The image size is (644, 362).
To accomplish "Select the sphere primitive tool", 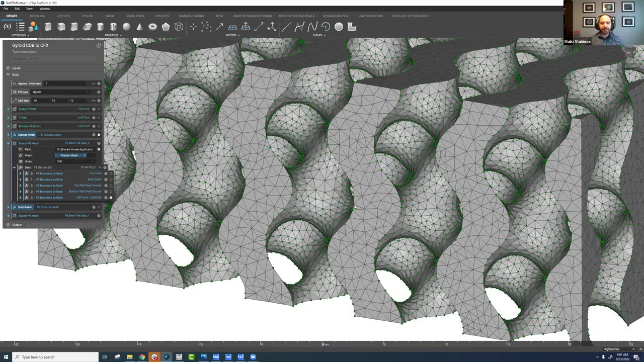I will click(x=126, y=27).
